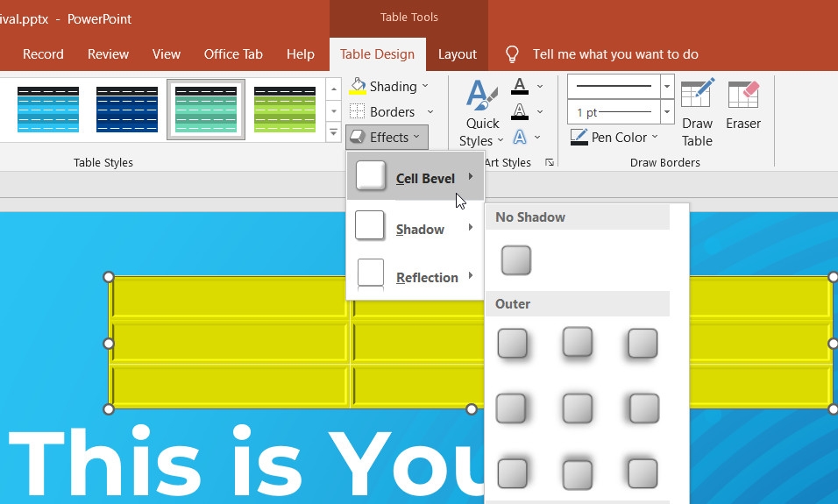Screen dimensions: 838x504
Task: Open Quick Styles WordArt gallery
Action: 481,113
